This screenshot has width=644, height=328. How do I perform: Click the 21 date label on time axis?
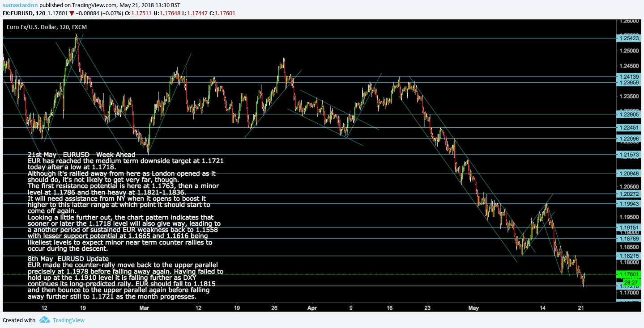tap(581, 308)
